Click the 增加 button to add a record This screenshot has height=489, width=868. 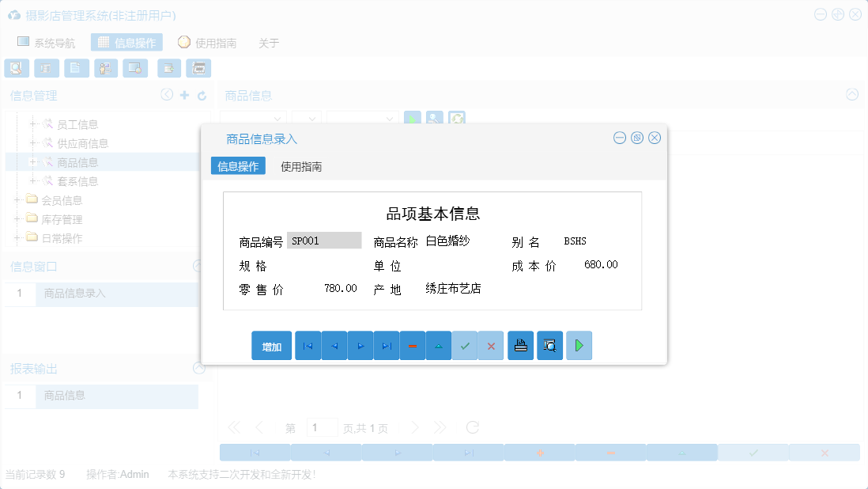pos(271,346)
